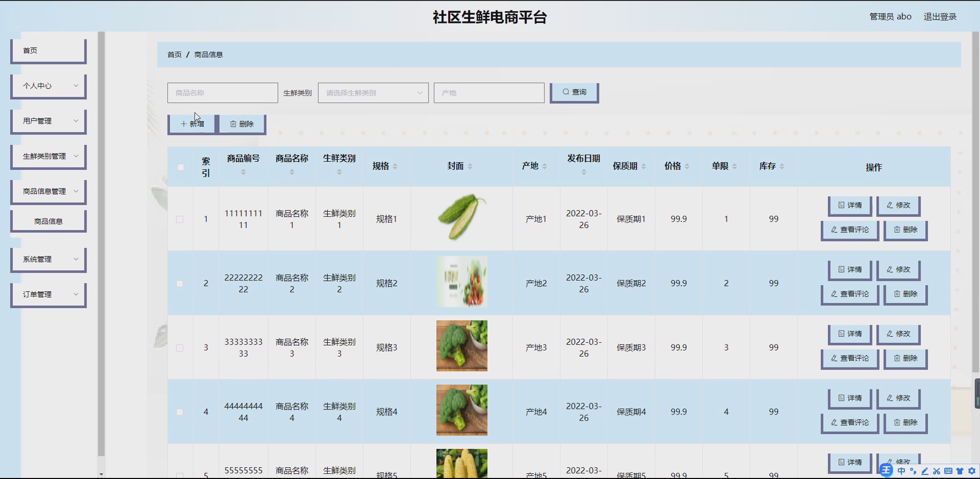
Task: Sort table by 保质期 column arrows
Action: 644,166
